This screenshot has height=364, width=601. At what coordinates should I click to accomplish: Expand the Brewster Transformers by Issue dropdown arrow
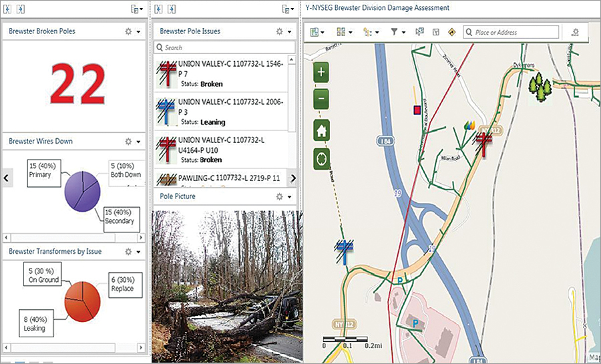tap(138, 252)
